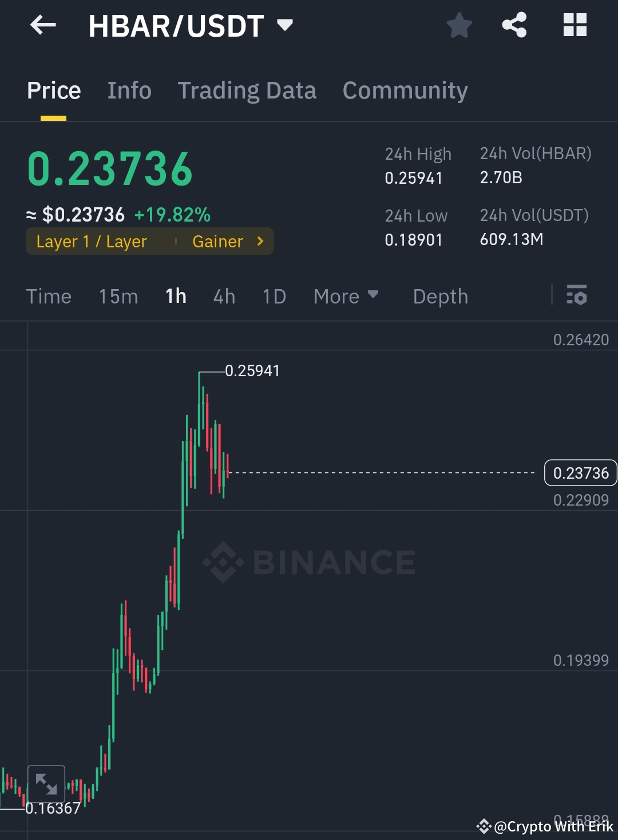This screenshot has width=618, height=840.
Task: Open the share options icon
Action: 513,25
